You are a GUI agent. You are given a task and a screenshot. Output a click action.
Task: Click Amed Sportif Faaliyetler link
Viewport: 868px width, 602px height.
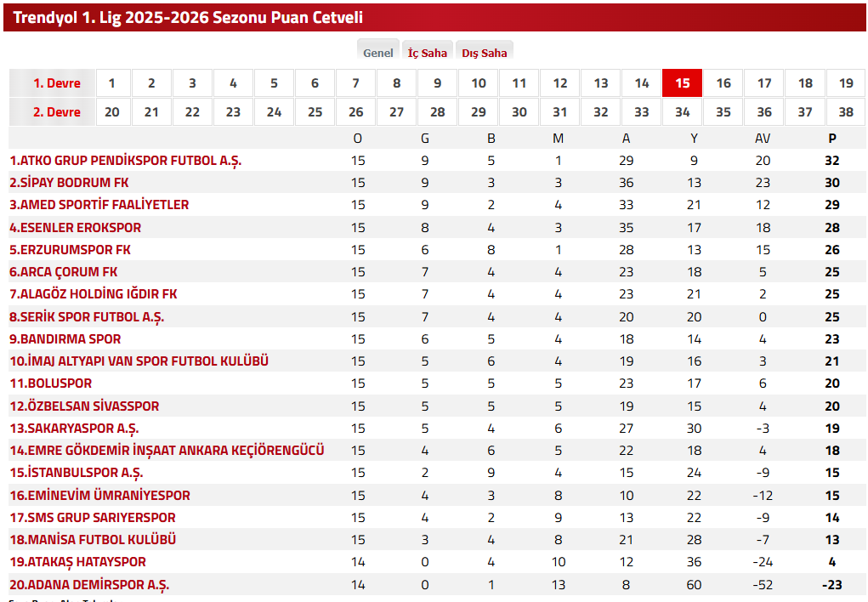click(x=99, y=205)
